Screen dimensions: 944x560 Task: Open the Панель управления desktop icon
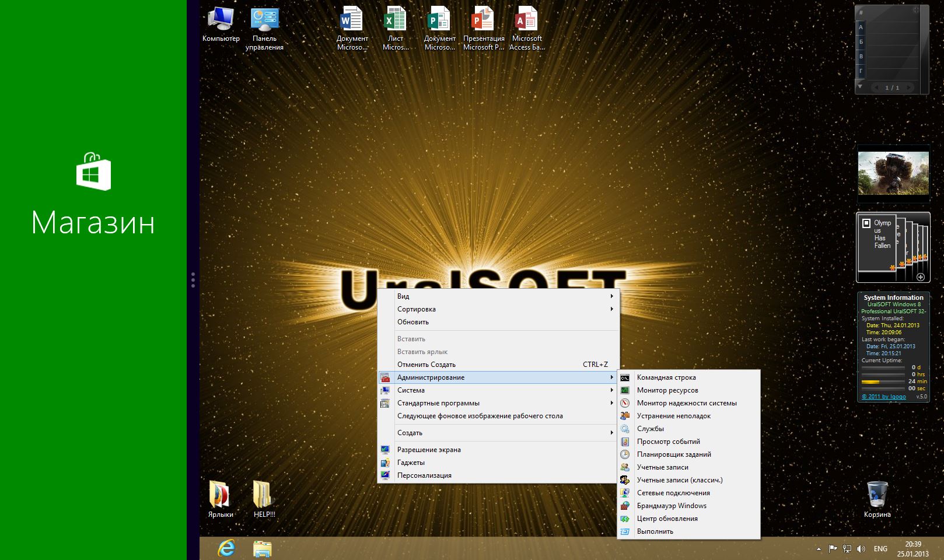(264, 29)
